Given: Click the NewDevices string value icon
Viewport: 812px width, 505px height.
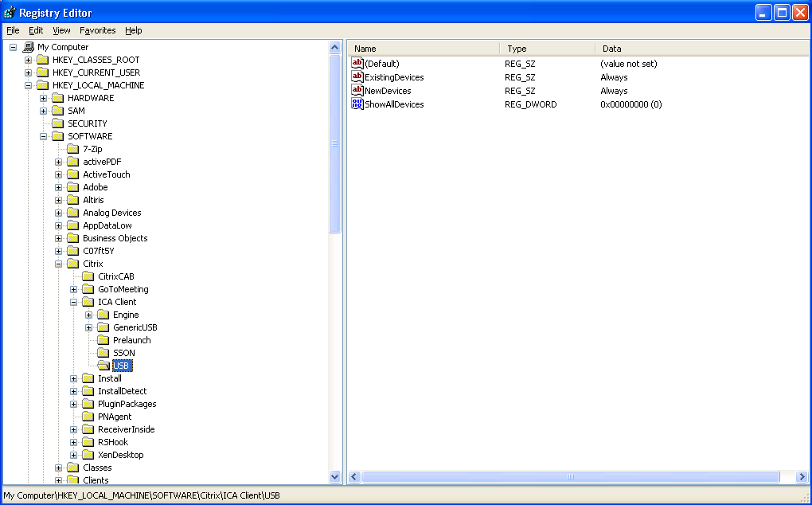Looking at the screenshot, I should coord(357,91).
